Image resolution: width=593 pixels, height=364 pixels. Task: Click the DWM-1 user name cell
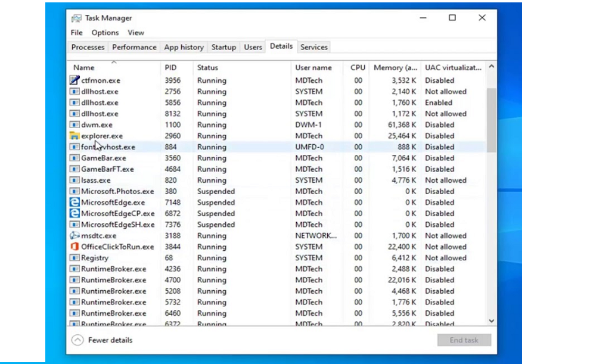tap(309, 125)
